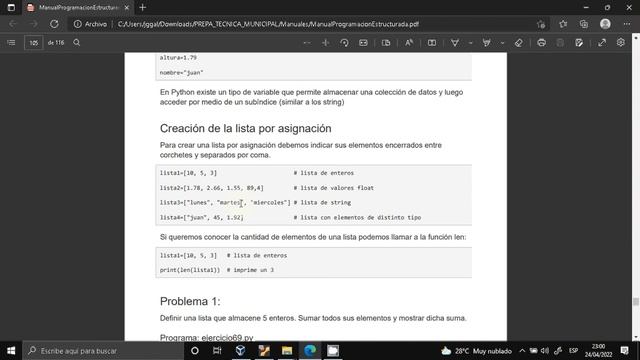640x360 pixels.
Task: Open Task View in taskbar
Action: click(217, 351)
